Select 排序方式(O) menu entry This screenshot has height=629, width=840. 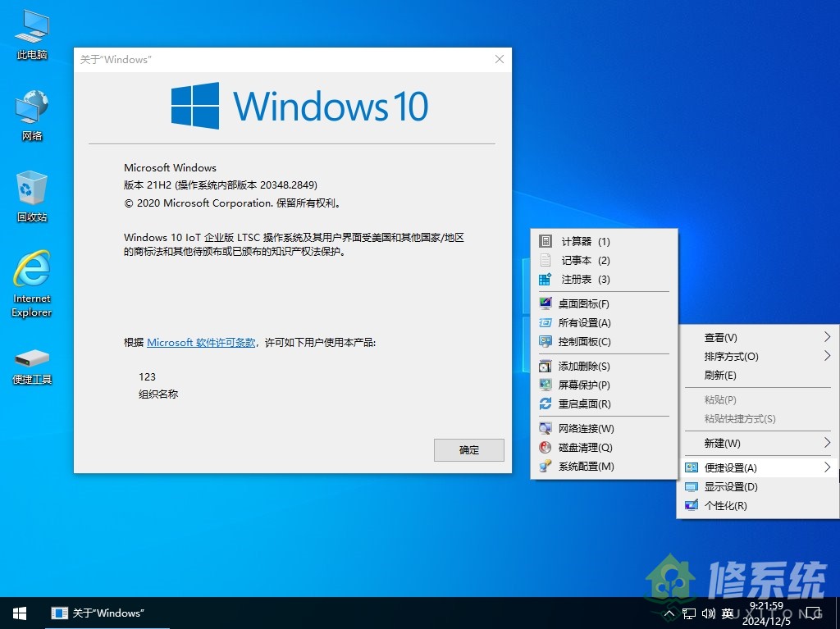tap(757, 356)
